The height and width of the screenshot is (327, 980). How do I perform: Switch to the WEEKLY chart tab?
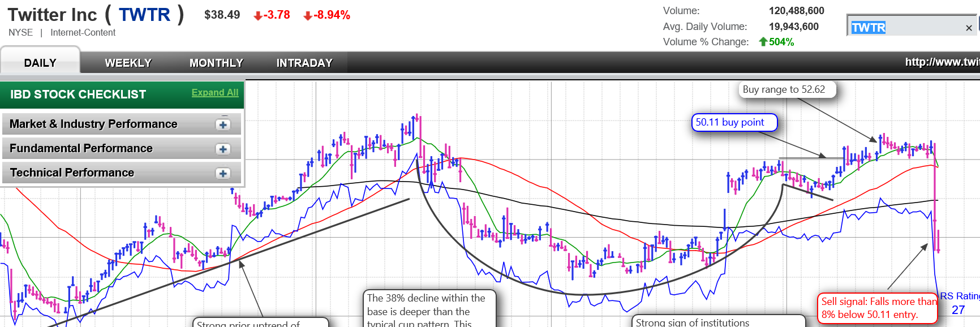[128, 63]
